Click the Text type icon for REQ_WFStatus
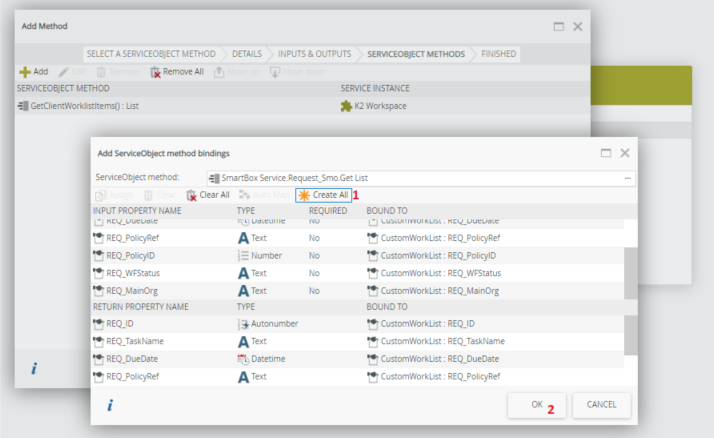Viewport: 714px width, 438px height. [243, 272]
